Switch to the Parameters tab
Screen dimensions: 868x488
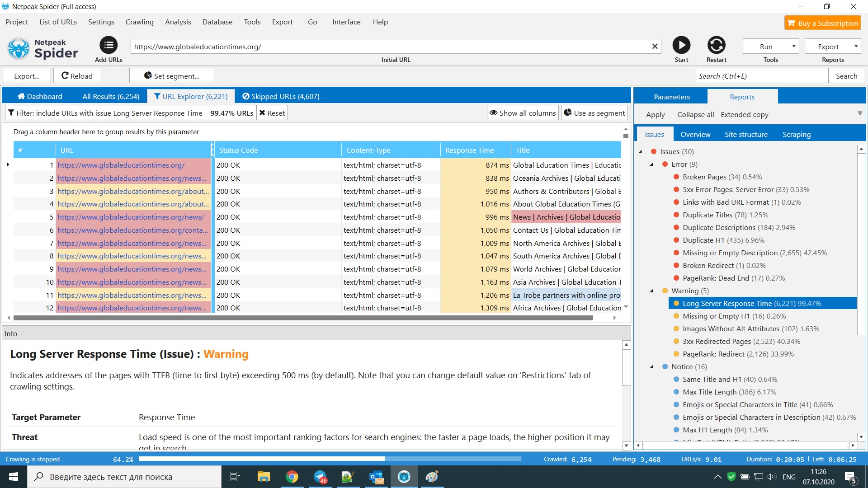point(672,97)
